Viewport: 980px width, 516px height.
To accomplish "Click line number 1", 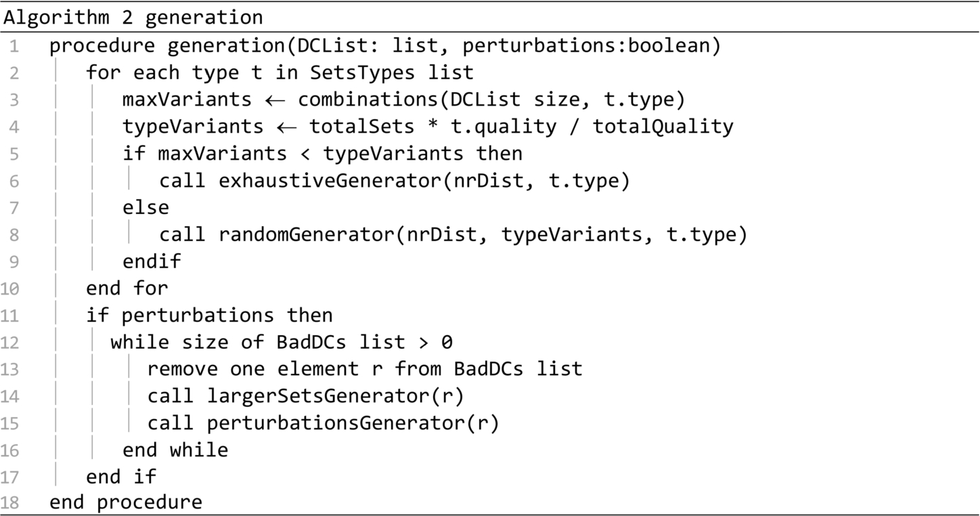I will point(15,47).
